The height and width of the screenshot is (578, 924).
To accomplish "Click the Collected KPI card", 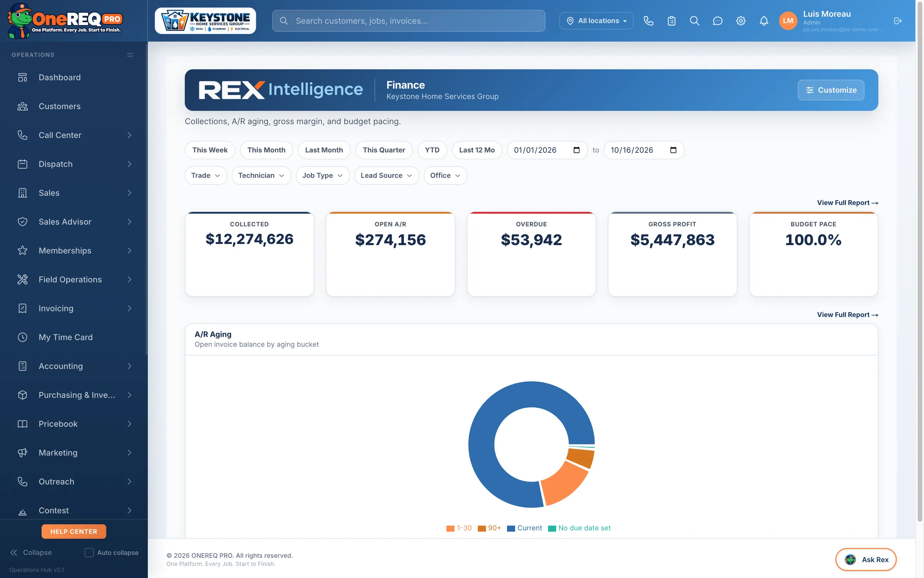I will point(249,254).
